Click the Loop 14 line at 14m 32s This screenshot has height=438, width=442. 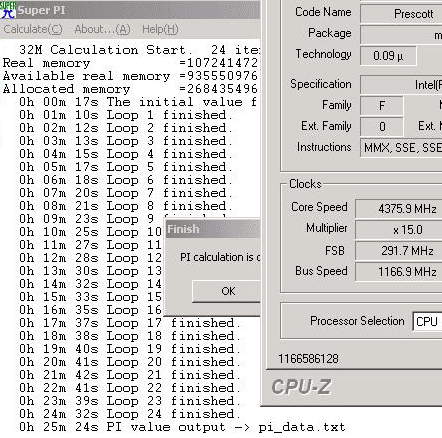(x=91, y=284)
